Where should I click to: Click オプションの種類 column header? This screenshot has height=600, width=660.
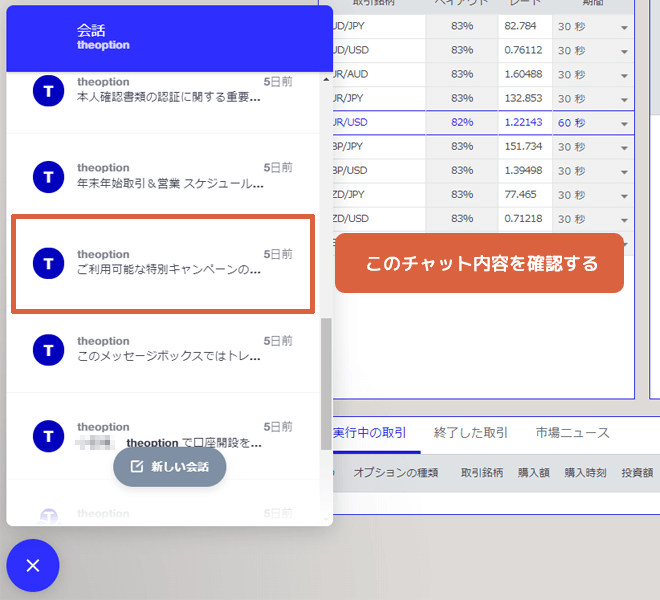point(396,473)
